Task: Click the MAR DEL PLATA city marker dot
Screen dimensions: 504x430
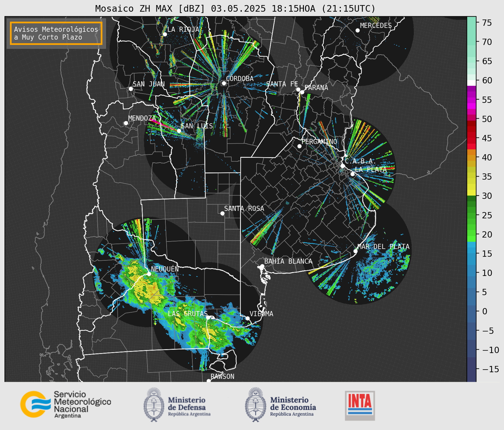Action: [x=356, y=251]
